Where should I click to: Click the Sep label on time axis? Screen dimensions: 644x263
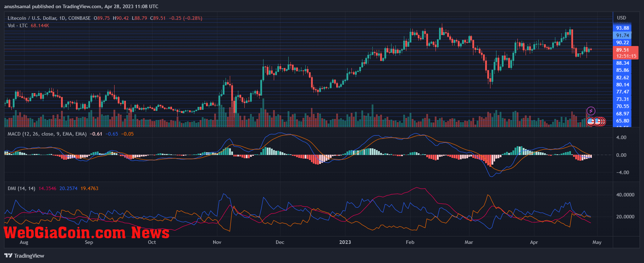(89, 242)
